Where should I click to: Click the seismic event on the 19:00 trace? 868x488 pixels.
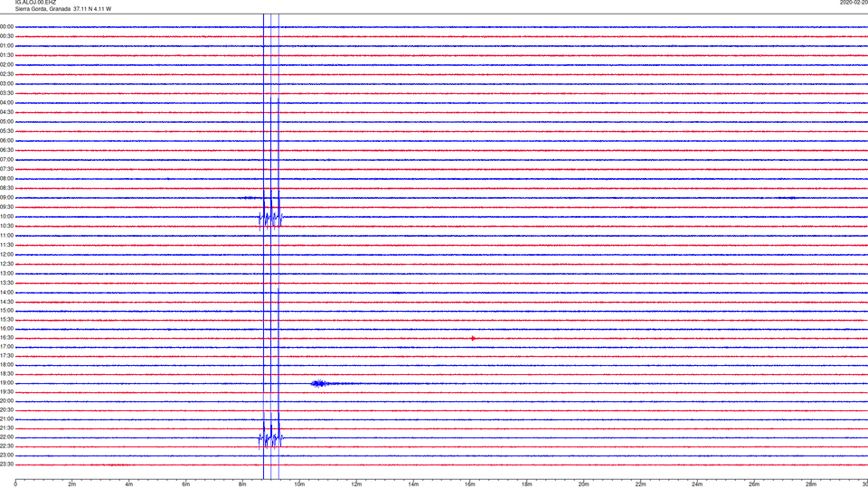point(320,383)
